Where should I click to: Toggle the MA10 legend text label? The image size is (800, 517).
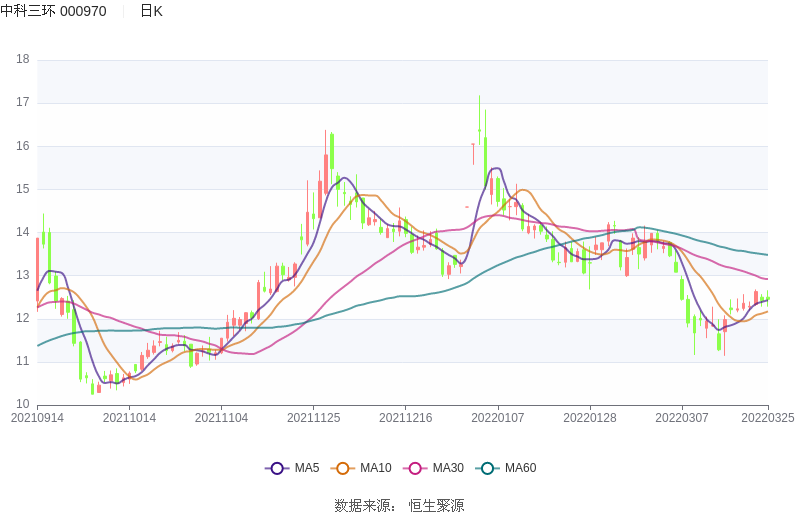point(376,468)
